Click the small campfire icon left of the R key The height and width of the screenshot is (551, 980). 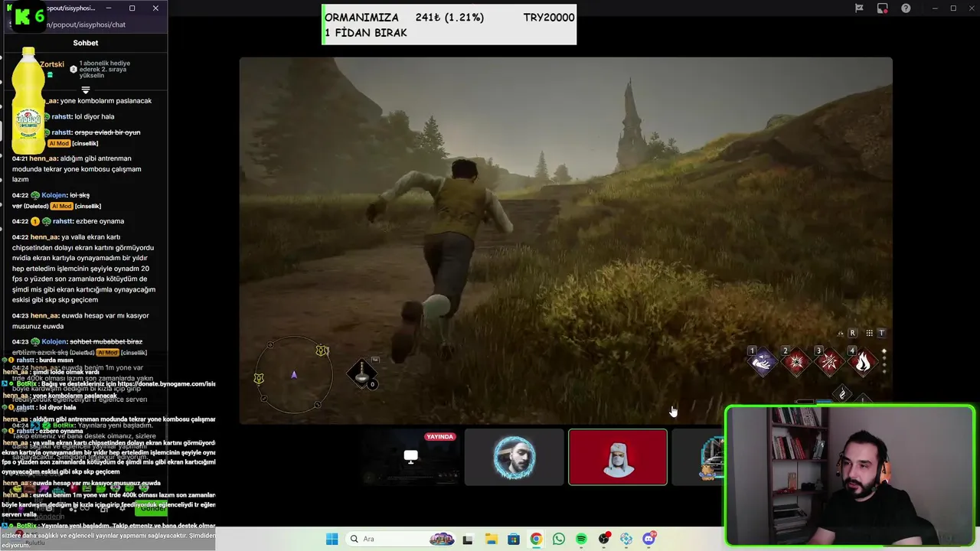(x=841, y=333)
